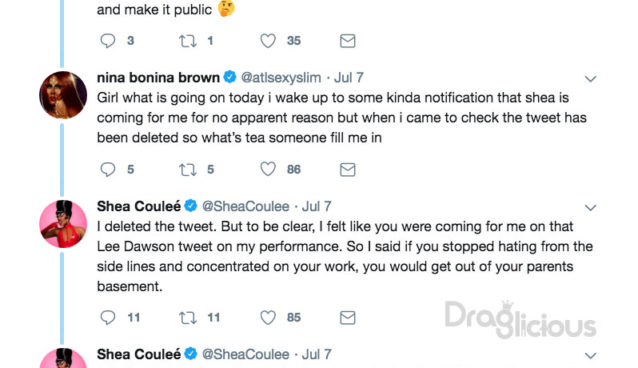The image size is (638, 368).
Task: Open the chevron menu on bottom Shea Couleé tweet
Action: click(590, 356)
